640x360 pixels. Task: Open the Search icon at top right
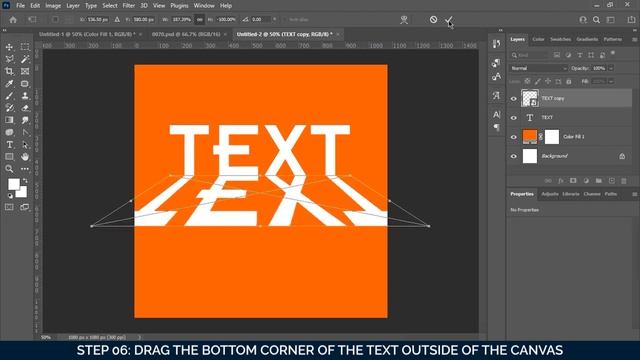coord(596,20)
